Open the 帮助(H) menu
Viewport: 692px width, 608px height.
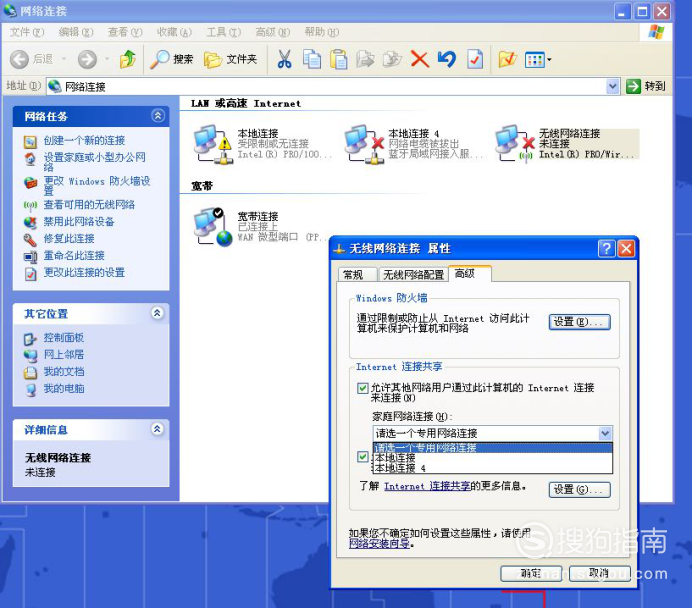coord(321,32)
